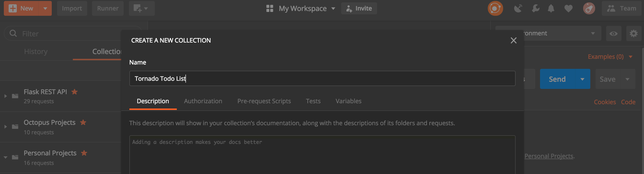Click the Flask REST API folder icon

click(x=15, y=96)
